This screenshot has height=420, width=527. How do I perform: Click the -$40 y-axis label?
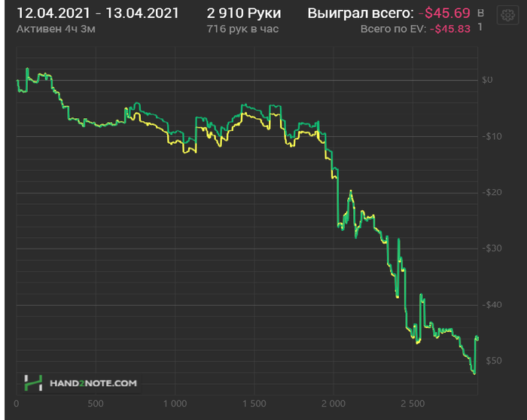tap(492, 305)
